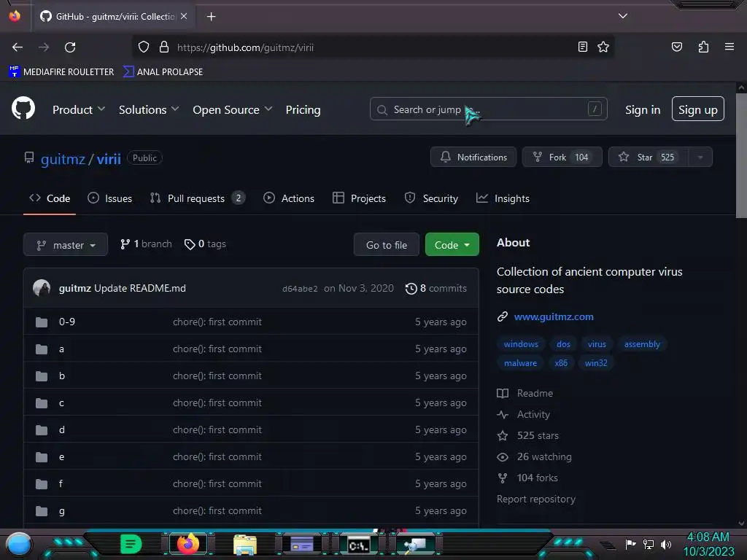
Task: Open the folder named d
Action: [62, 429]
